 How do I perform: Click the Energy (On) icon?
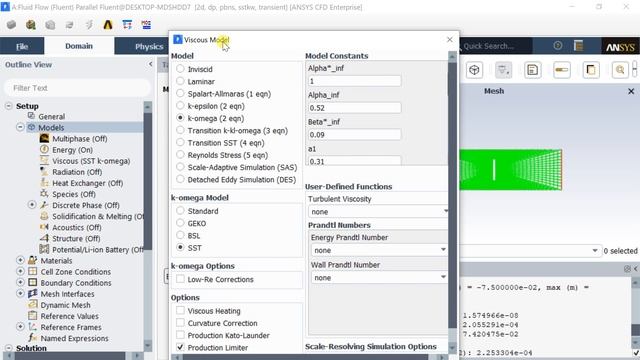point(44,149)
